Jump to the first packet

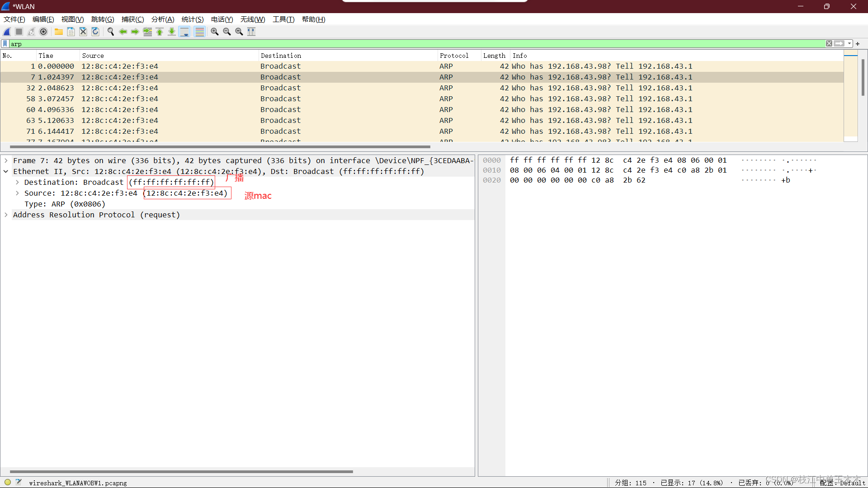click(160, 32)
